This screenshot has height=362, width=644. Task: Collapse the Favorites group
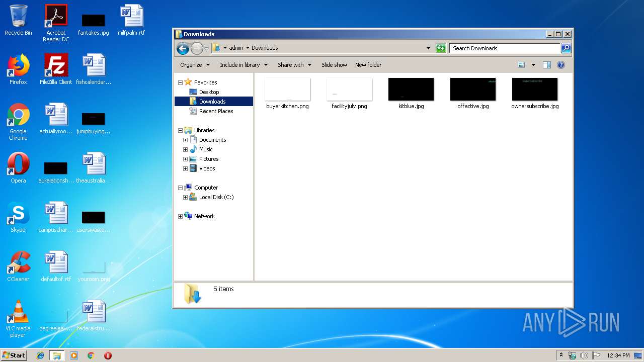tap(181, 82)
